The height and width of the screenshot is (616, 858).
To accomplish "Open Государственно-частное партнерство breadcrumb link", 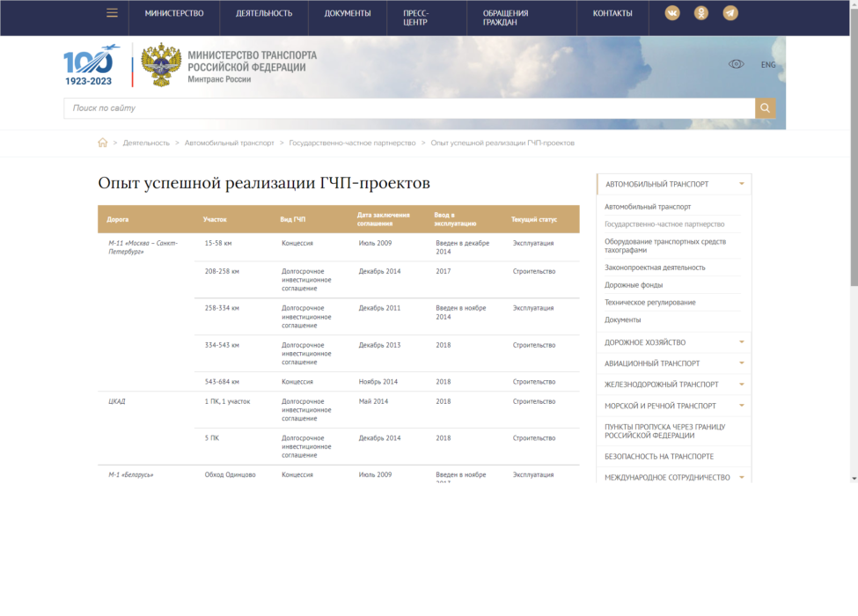I will pos(352,143).
